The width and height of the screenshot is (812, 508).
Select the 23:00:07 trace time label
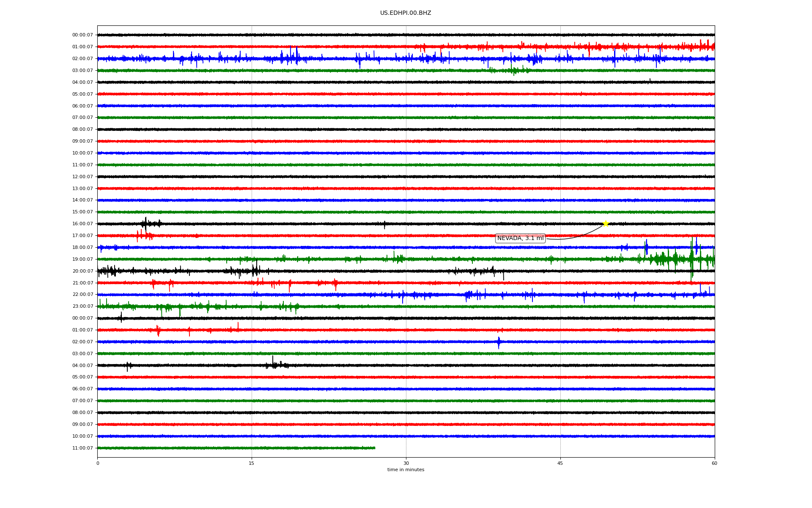pos(82,306)
